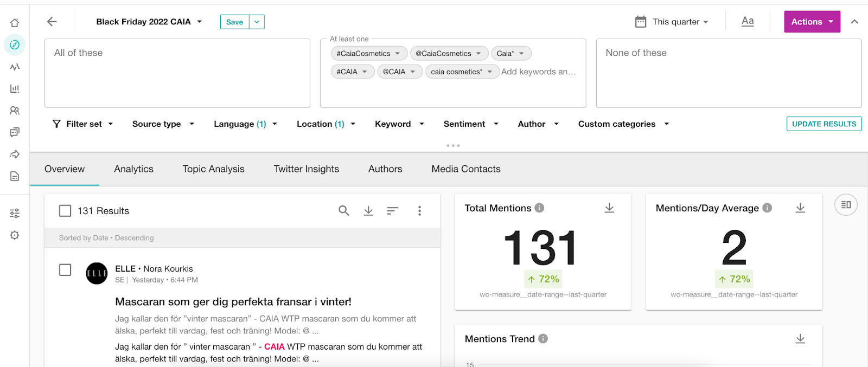Go back with the left arrow
868x367 pixels.
click(52, 22)
